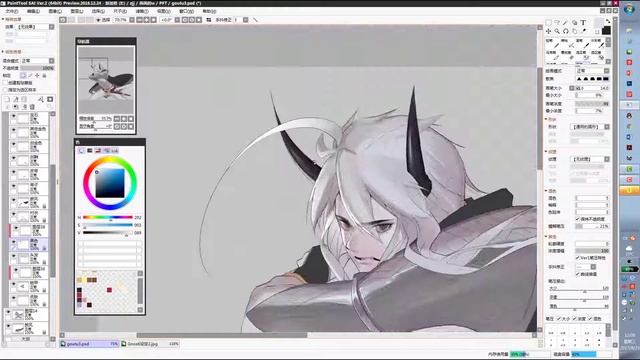Image resolution: width=640 pixels, height=360 pixels.
Task: Select the Text tool (T)
Action: pyautogui.click(x=583, y=22)
